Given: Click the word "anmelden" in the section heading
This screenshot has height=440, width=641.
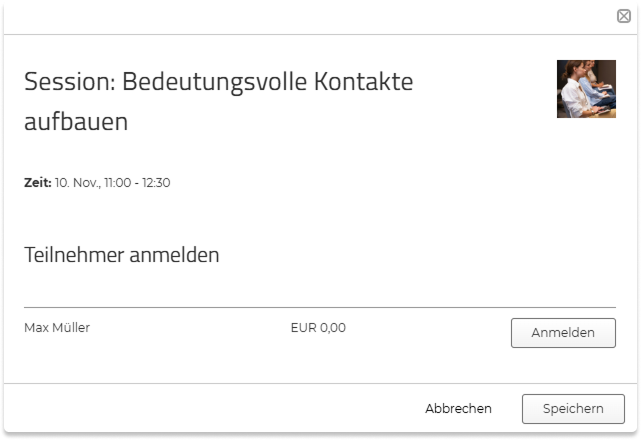Looking at the screenshot, I should (x=174, y=255).
